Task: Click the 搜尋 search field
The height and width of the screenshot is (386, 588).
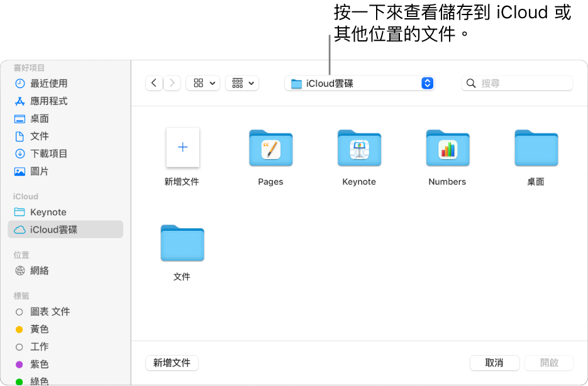Action: click(x=517, y=83)
